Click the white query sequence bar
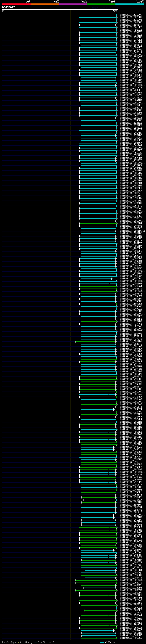 tap(60, 9)
